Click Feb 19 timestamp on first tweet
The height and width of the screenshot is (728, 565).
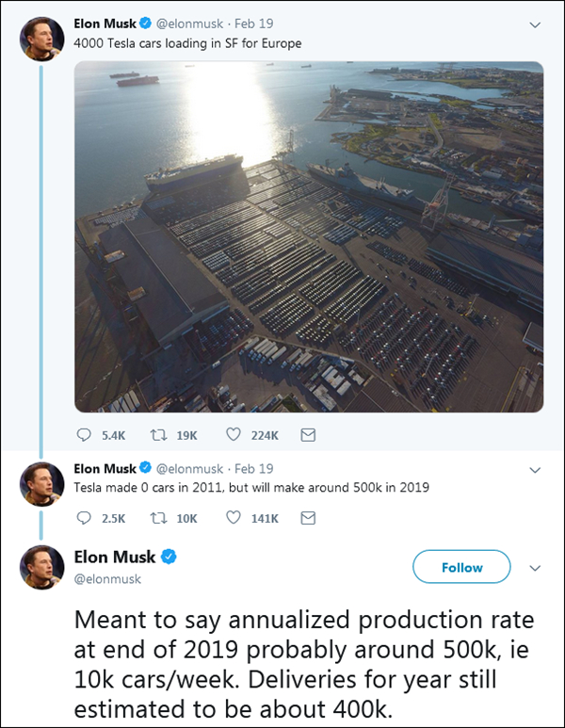253,22
